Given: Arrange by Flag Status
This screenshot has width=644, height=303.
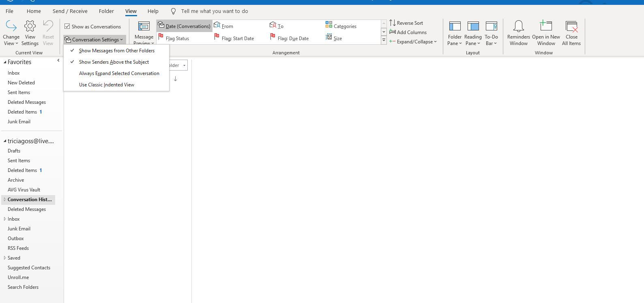Looking at the screenshot, I should (173, 38).
